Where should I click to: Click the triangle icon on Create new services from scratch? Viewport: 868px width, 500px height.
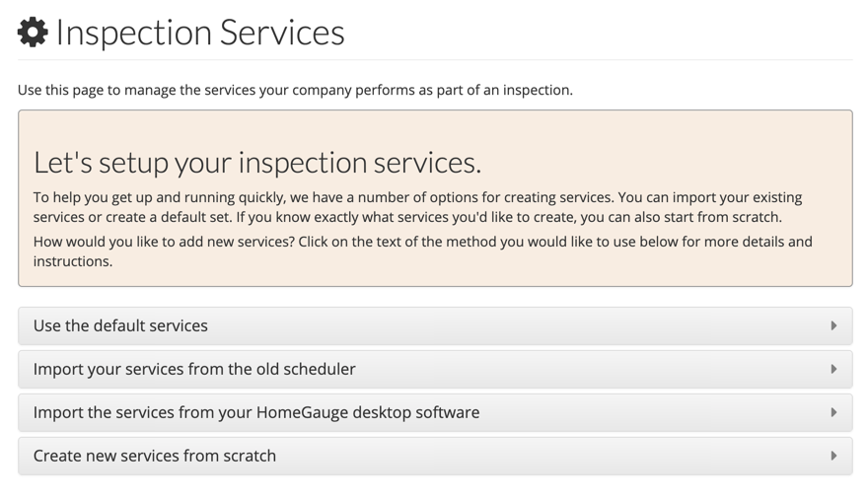click(x=833, y=456)
